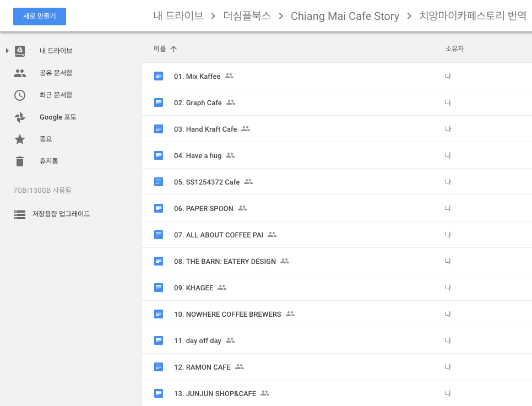Go to 휴지통 sidebar item
The image size is (532, 406).
[49, 161]
